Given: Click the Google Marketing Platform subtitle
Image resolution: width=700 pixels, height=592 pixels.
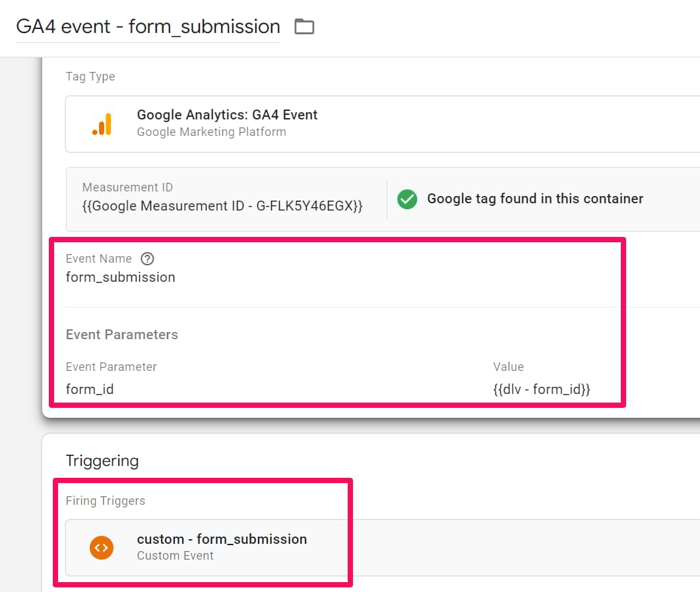Looking at the screenshot, I should (211, 132).
